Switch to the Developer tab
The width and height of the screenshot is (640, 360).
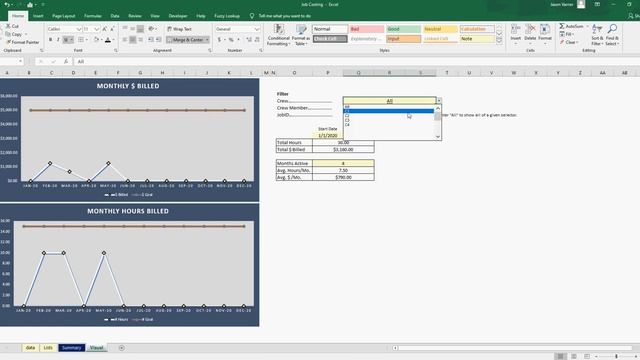[178, 16]
